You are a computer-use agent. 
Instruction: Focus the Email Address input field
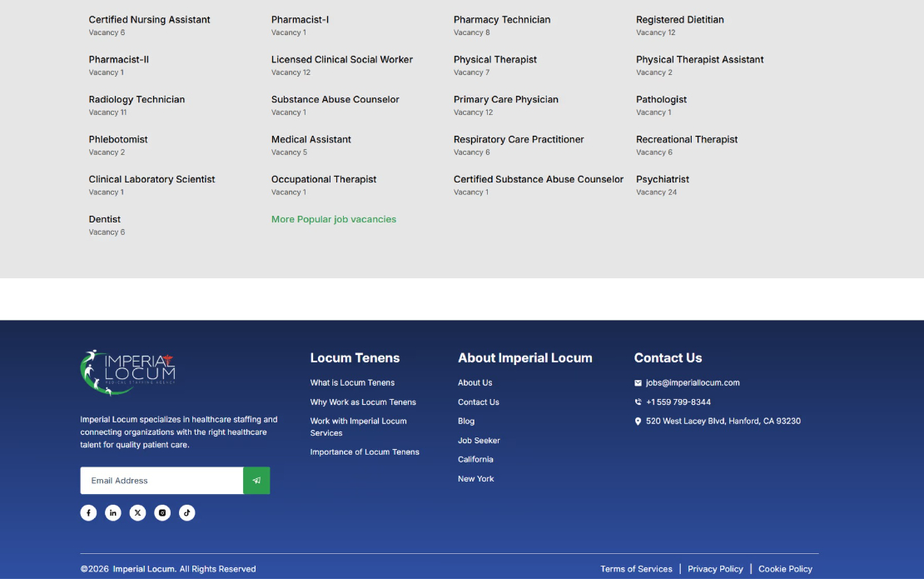[161, 481]
